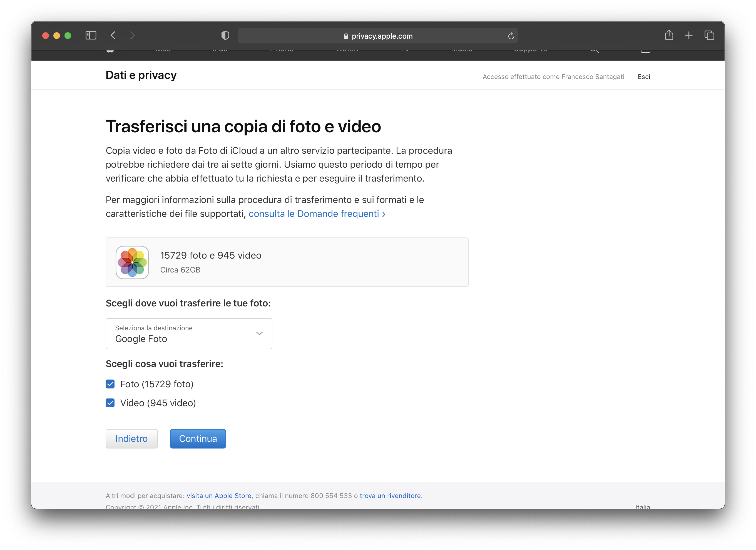The image size is (756, 550).
Task: Click the Dati e privacy heading
Action: [x=141, y=75]
